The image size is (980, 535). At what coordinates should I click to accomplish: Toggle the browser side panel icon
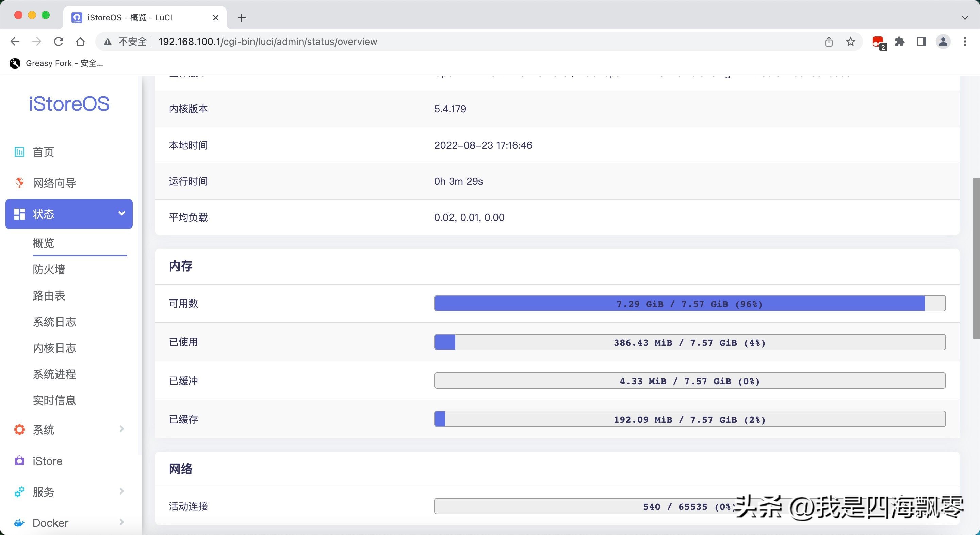click(x=921, y=42)
